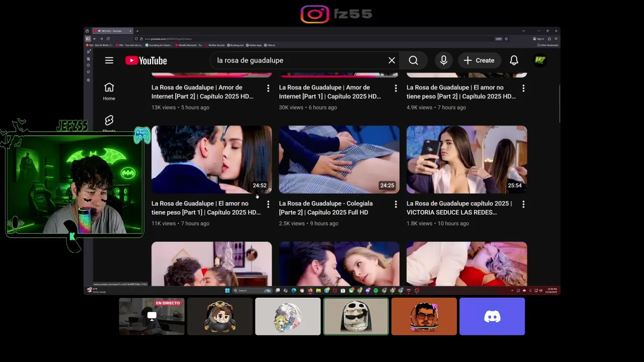Image resolution: width=644 pixels, height=362 pixels.
Task: Open the 24:25 video thumbnail
Action: [339, 159]
